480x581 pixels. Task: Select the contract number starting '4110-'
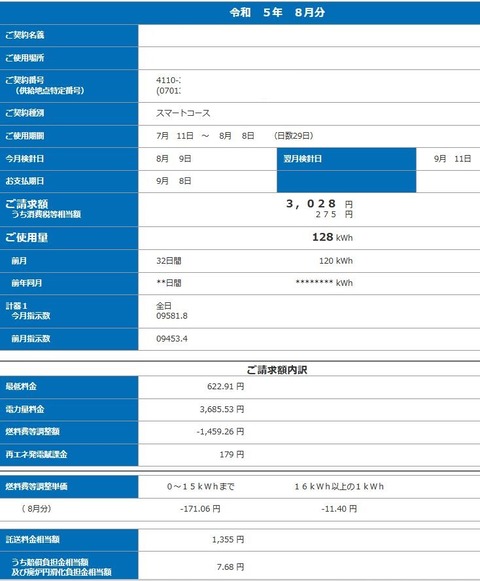[168, 80]
